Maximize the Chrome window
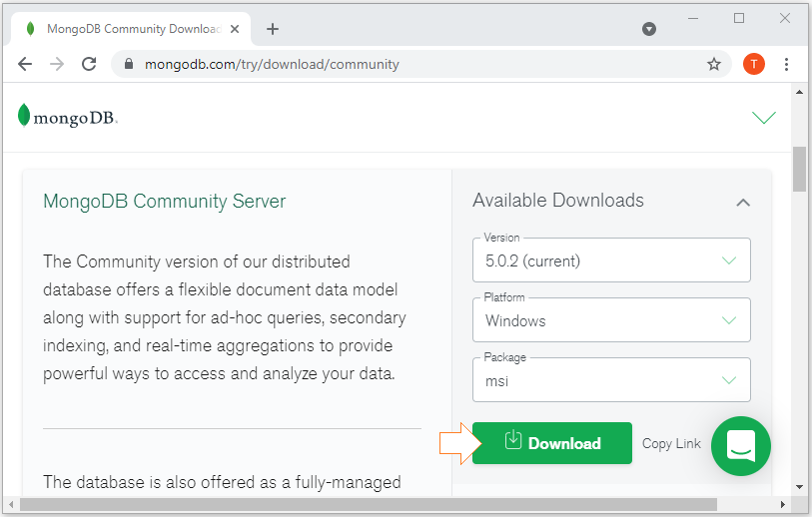The height and width of the screenshot is (517, 812). pos(739,19)
